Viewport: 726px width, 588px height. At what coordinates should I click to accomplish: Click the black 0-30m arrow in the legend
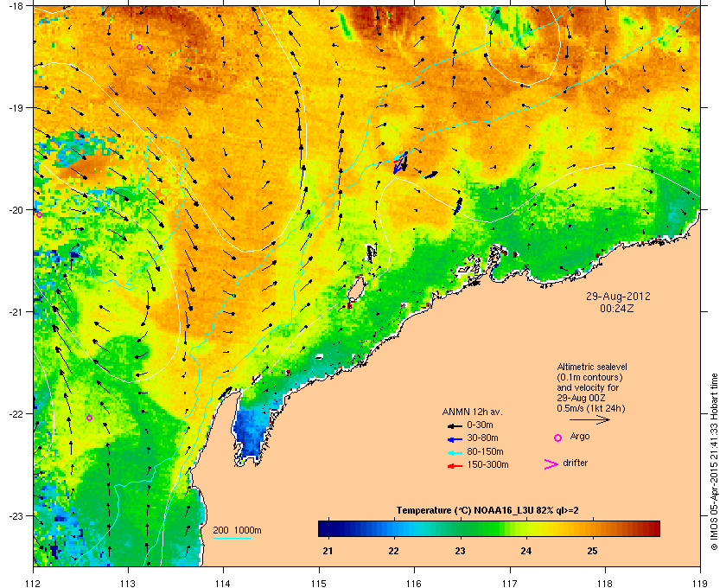point(455,425)
